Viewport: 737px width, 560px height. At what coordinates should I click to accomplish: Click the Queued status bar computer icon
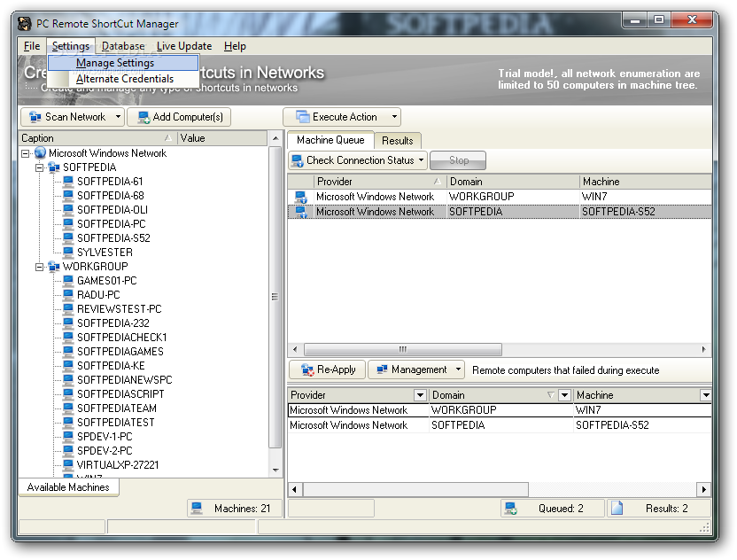click(x=510, y=509)
